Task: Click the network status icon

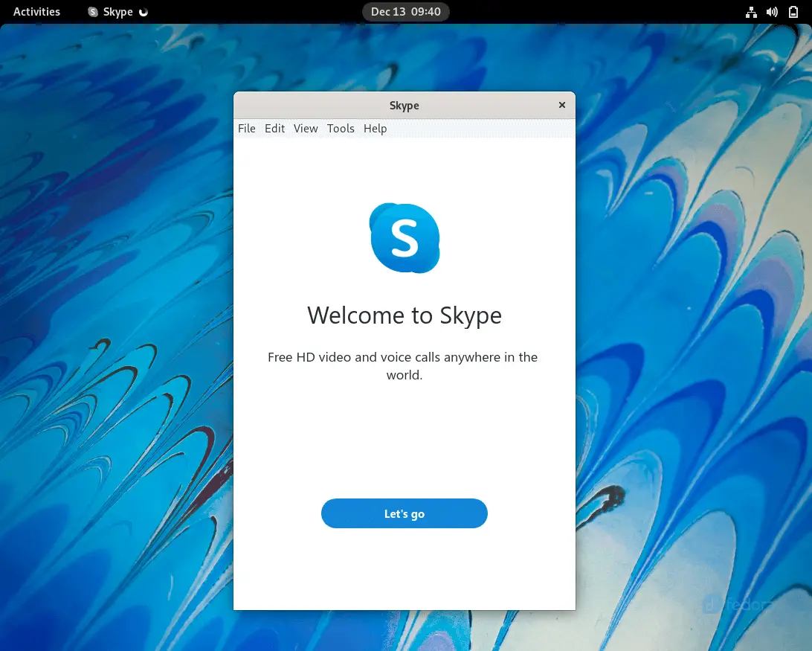Action: (751, 12)
